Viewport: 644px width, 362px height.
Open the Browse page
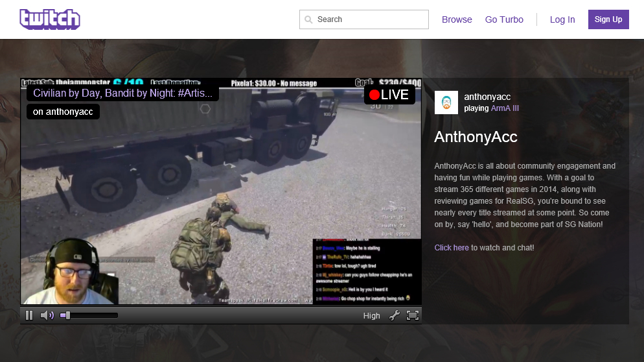[457, 19]
